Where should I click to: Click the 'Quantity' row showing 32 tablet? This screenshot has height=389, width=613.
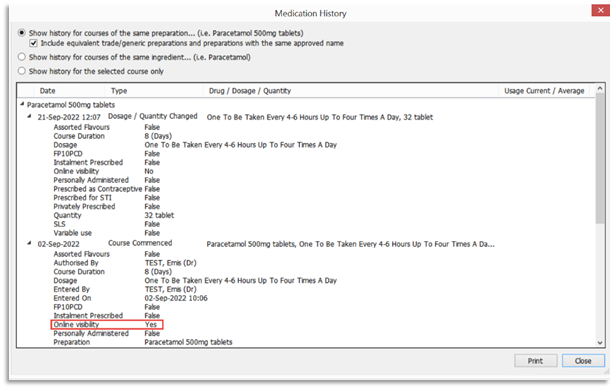click(114, 215)
